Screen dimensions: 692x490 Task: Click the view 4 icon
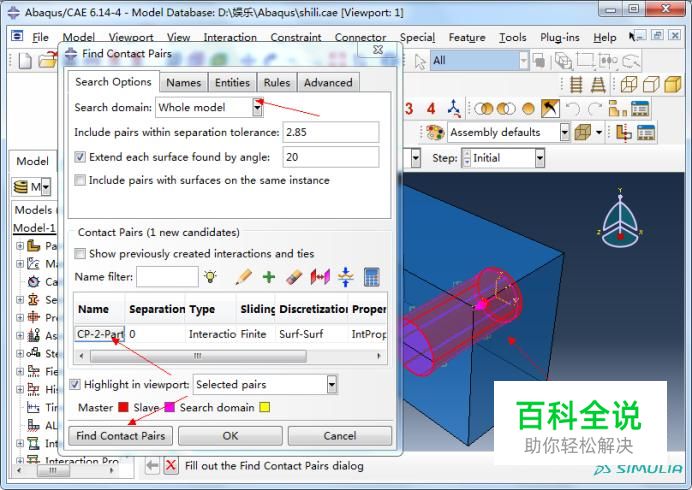(431, 108)
